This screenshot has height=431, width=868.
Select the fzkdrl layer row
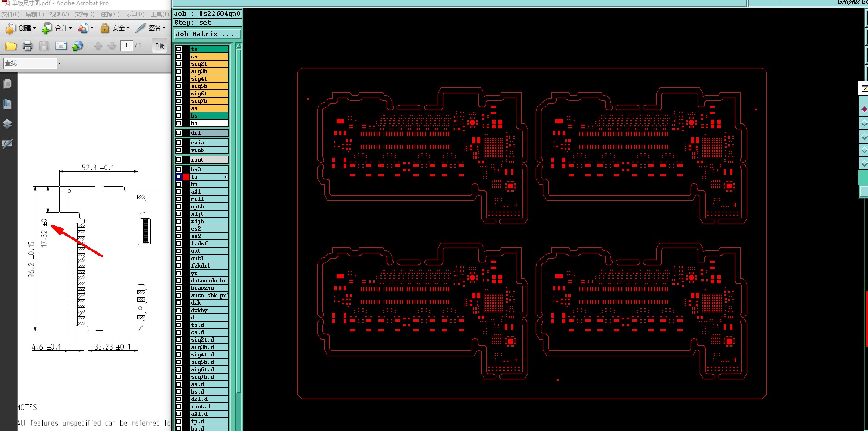209,266
